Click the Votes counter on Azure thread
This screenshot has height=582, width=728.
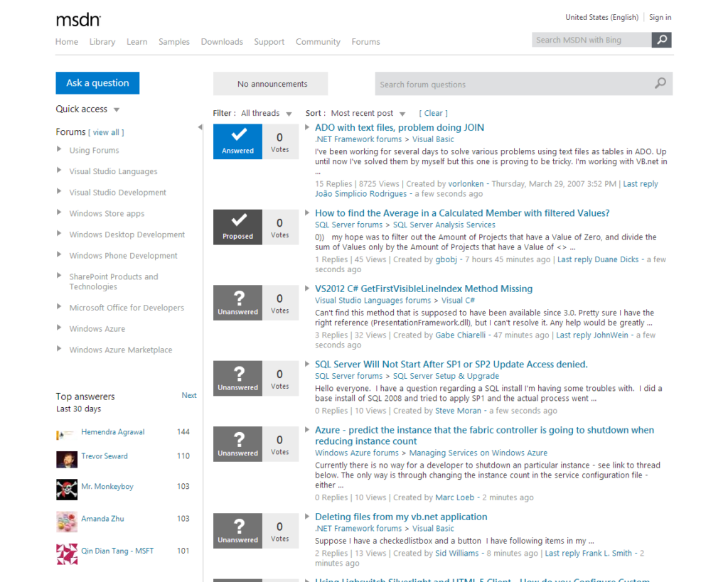pos(280,443)
